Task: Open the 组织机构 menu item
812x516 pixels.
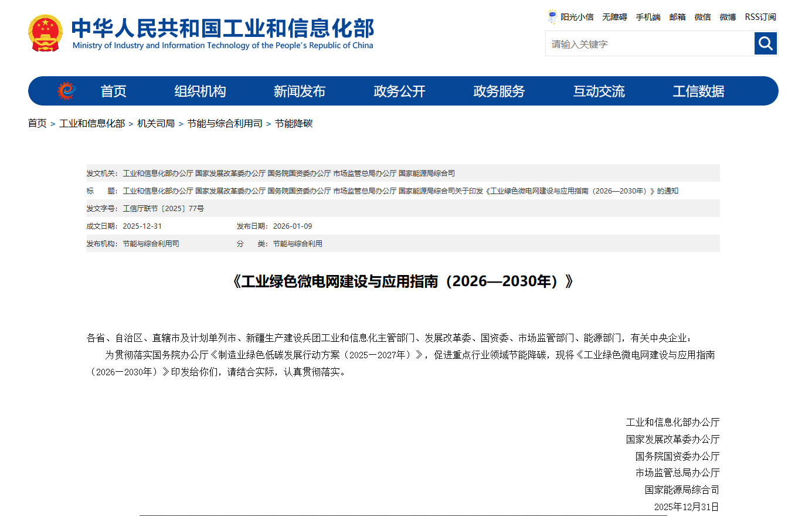Action: [200, 91]
